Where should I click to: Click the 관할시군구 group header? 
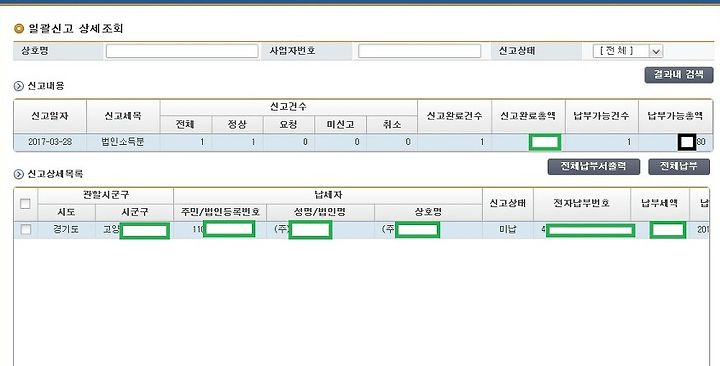106,195
